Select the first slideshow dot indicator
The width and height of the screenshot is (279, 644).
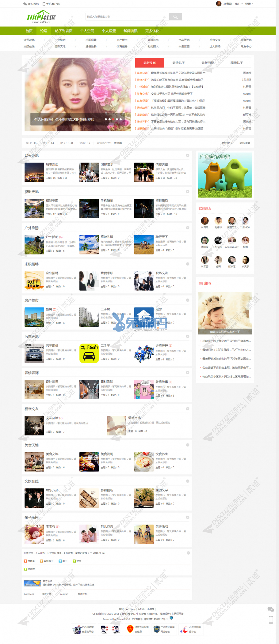(106, 119)
